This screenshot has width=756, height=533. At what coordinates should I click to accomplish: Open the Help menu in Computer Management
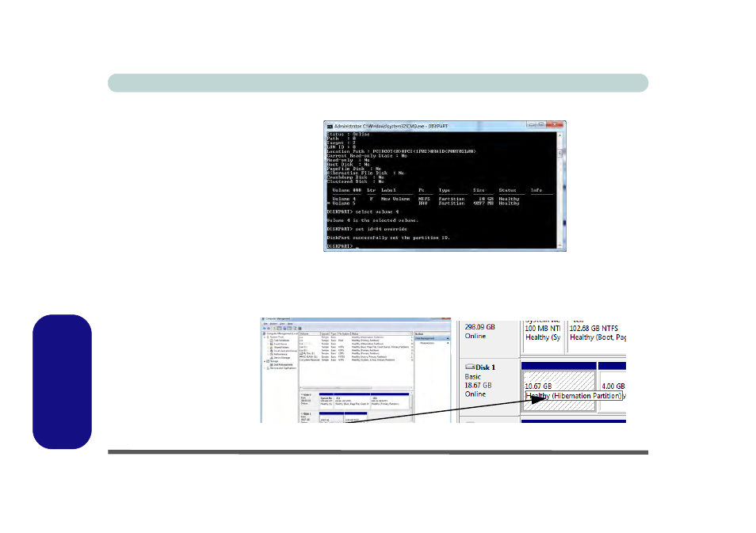tap(290, 324)
